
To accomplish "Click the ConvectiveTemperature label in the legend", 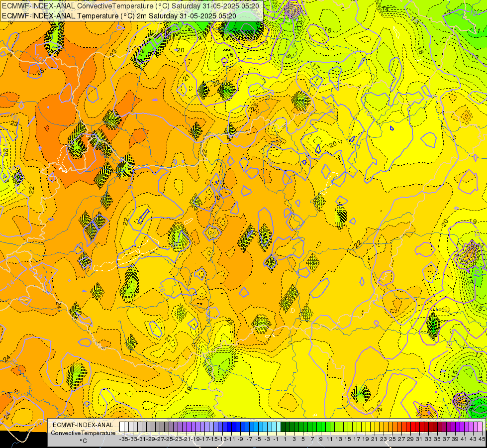I will (83, 433).
